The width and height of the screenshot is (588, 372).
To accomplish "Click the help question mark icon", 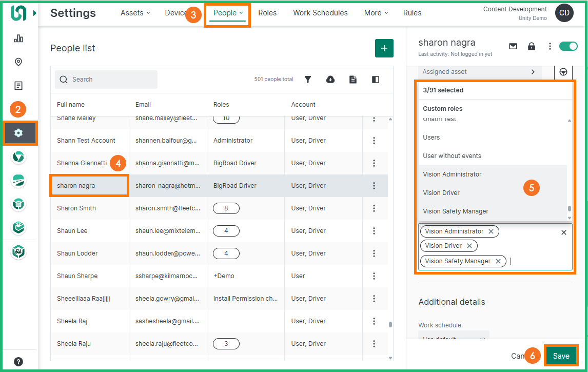I will (18, 361).
